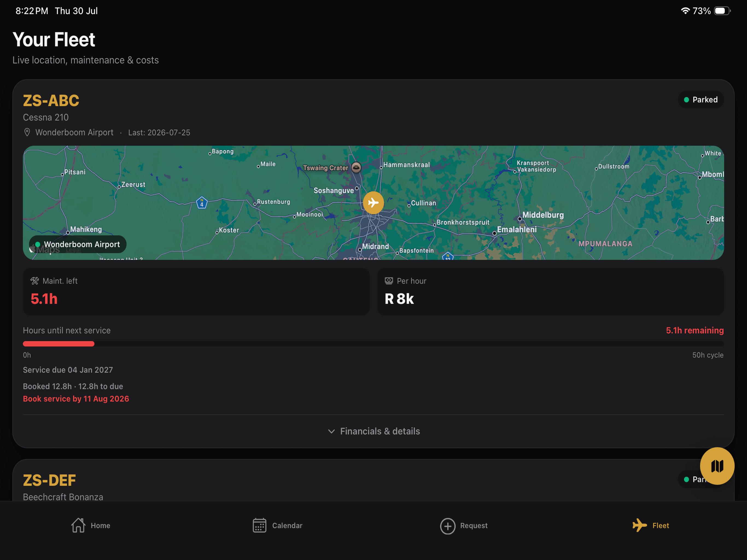The width and height of the screenshot is (747, 560).
Task: Tap the Fleet airplane icon
Action: pos(639,525)
